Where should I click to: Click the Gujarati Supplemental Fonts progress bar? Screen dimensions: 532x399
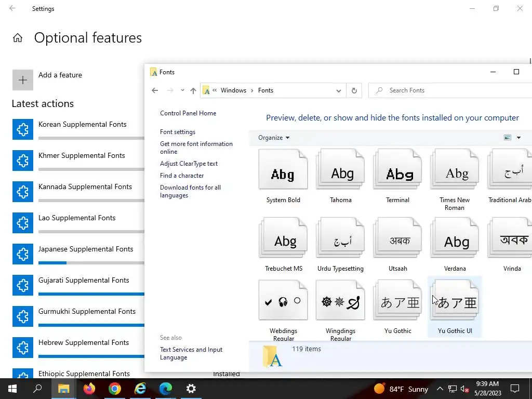[x=91, y=294]
